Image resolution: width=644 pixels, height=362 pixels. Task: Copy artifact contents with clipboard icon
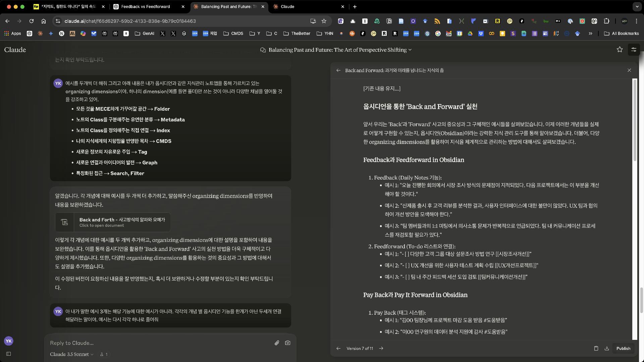point(596,348)
